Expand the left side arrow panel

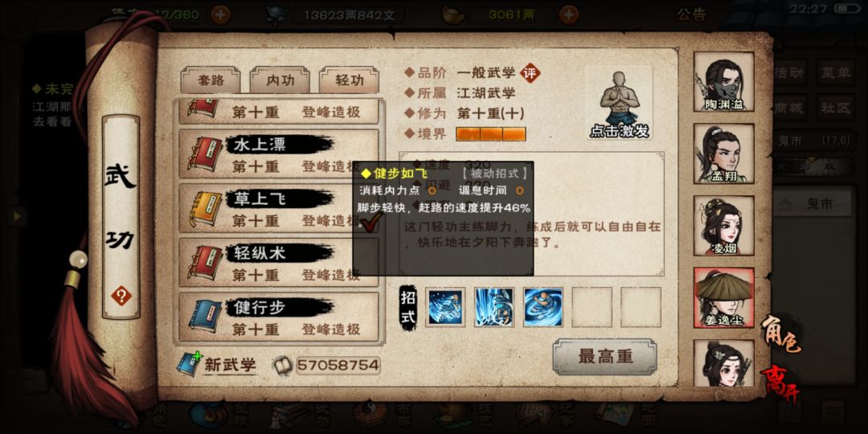[17, 216]
